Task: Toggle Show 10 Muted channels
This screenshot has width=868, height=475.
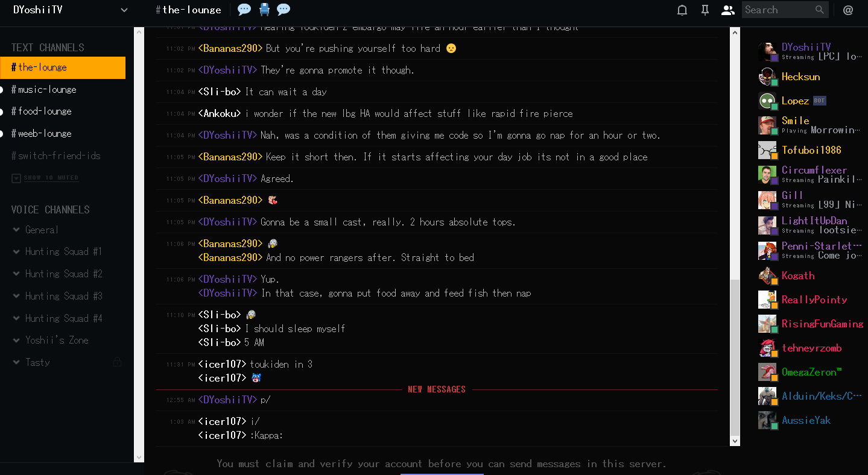Action: pos(45,178)
